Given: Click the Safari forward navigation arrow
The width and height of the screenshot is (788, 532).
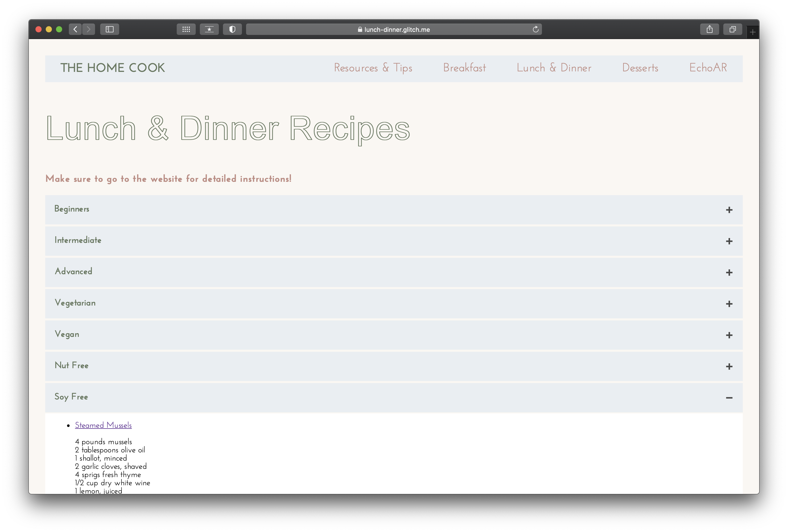Looking at the screenshot, I should click(x=89, y=29).
